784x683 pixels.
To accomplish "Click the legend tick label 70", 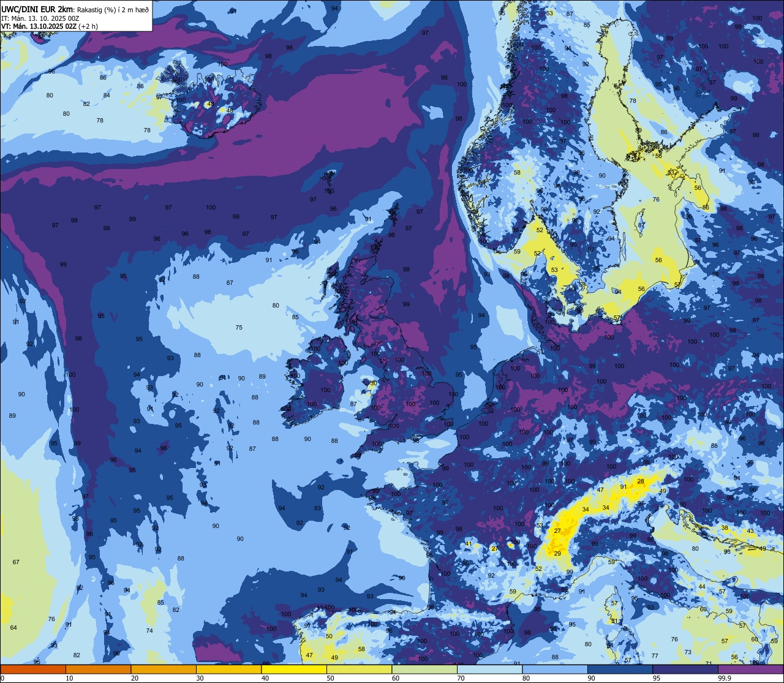I will (x=461, y=678).
